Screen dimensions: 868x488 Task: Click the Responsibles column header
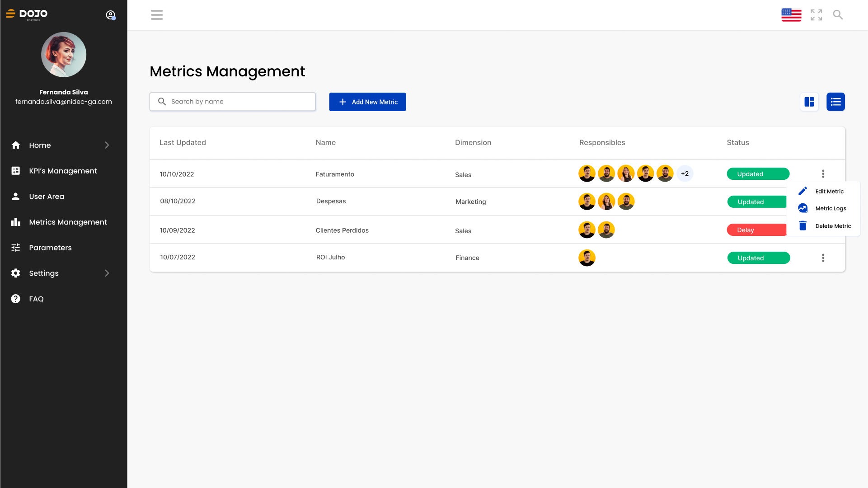[x=602, y=142]
